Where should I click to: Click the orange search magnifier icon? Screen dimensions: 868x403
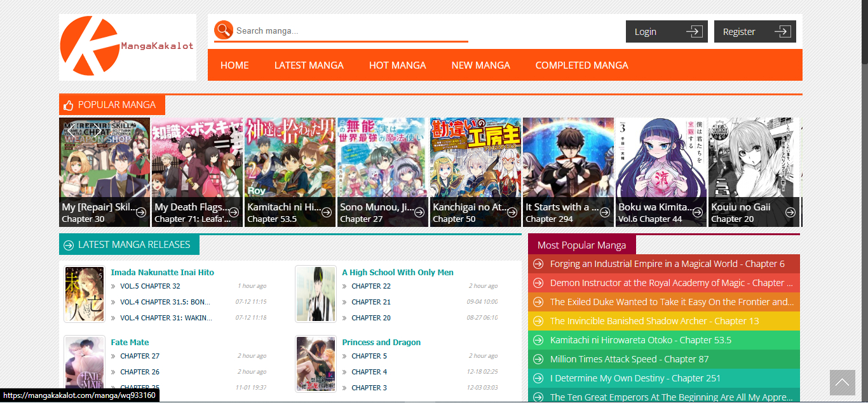tap(224, 30)
